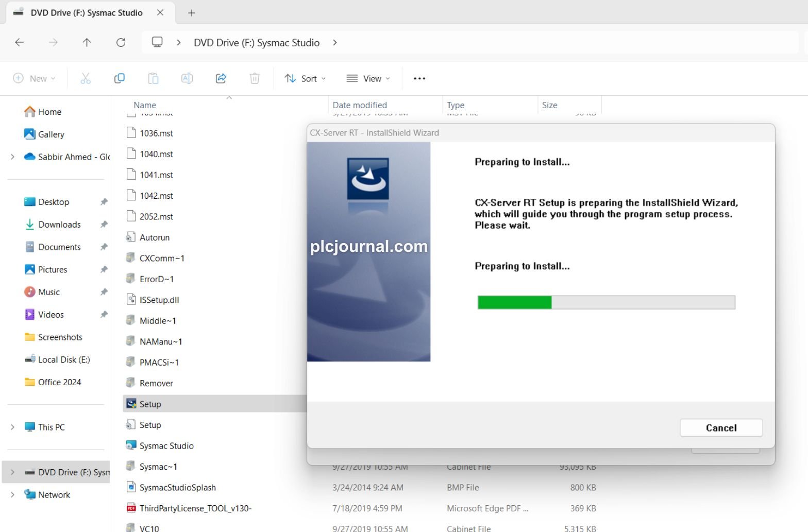Open the View layout dropdown
808x532 pixels.
tap(368, 78)
